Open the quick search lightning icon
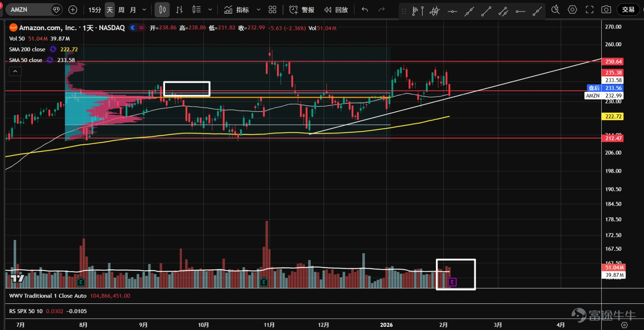This screenshot has width=644, height=330. pyautogui.click(x=555, y=9)
